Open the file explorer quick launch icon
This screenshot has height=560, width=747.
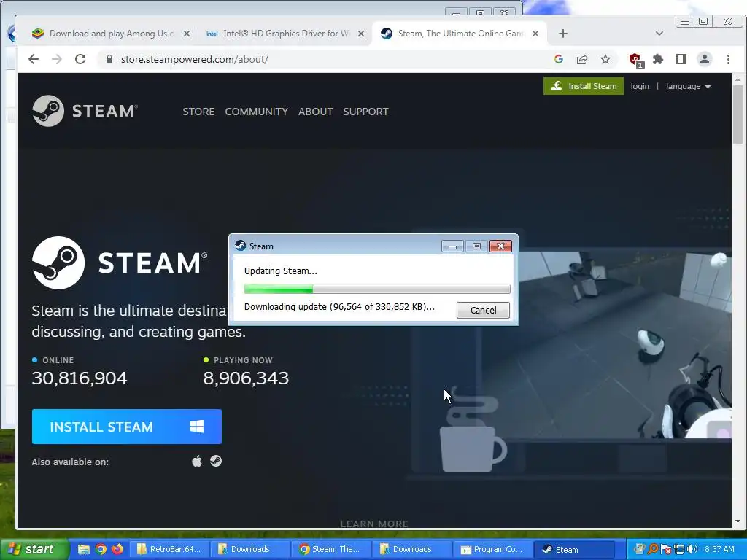coord(84,549)
